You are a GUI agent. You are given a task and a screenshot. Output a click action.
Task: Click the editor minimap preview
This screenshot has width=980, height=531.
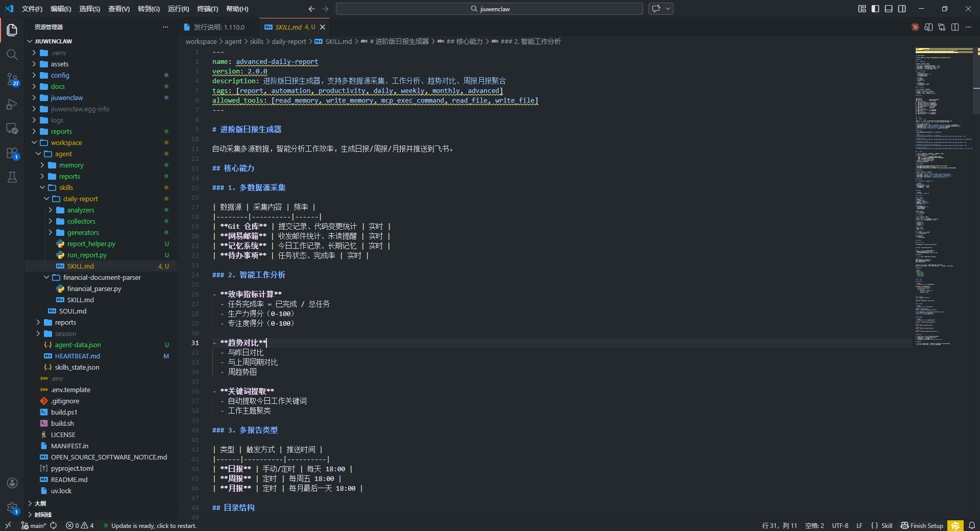[944, 197]
